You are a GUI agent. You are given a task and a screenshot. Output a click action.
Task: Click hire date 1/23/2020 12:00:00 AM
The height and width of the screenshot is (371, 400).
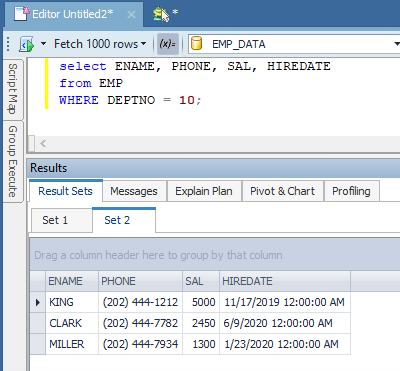285,344
